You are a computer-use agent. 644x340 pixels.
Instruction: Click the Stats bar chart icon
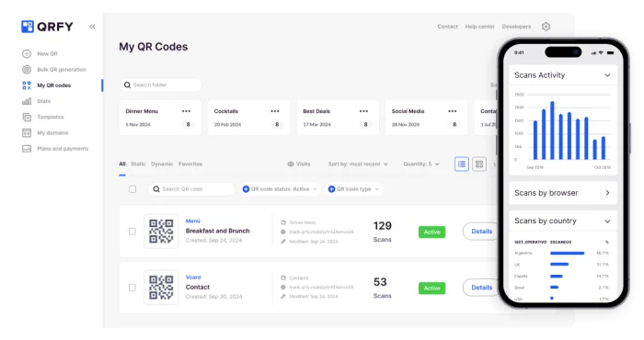coord(27,101)
